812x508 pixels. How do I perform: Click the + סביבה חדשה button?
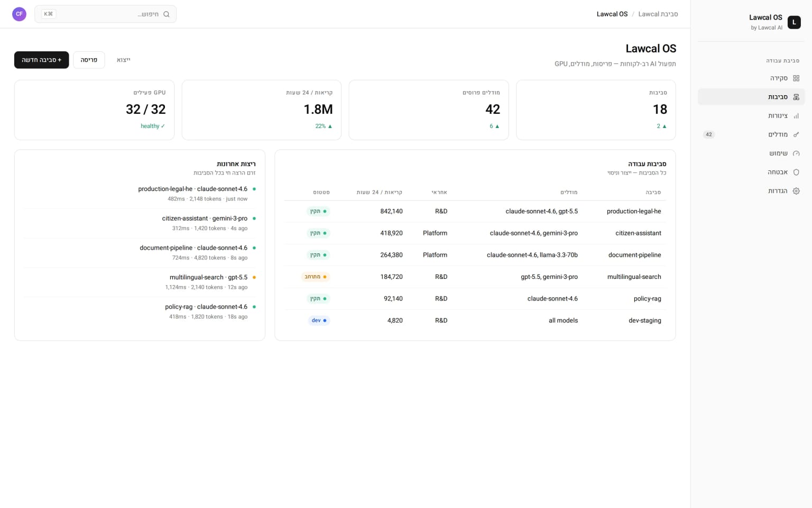coord(42,60)
